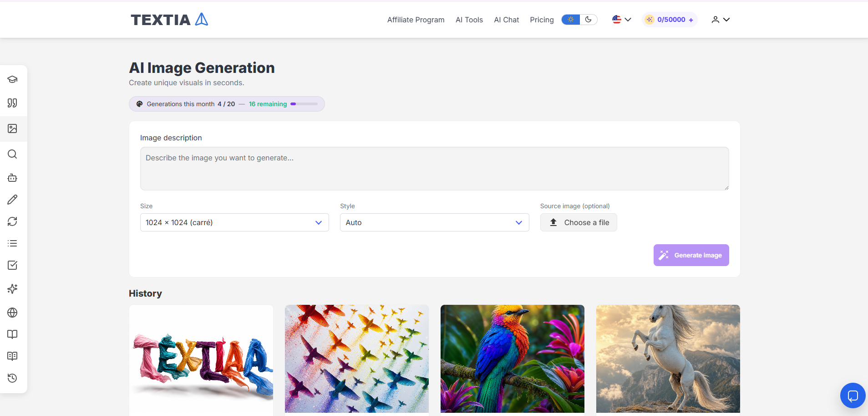Image resolution: width=868 pixels, height=416 pixels.
Task: Click the 0/50000 credits button
Action: [x=670, y=20]
